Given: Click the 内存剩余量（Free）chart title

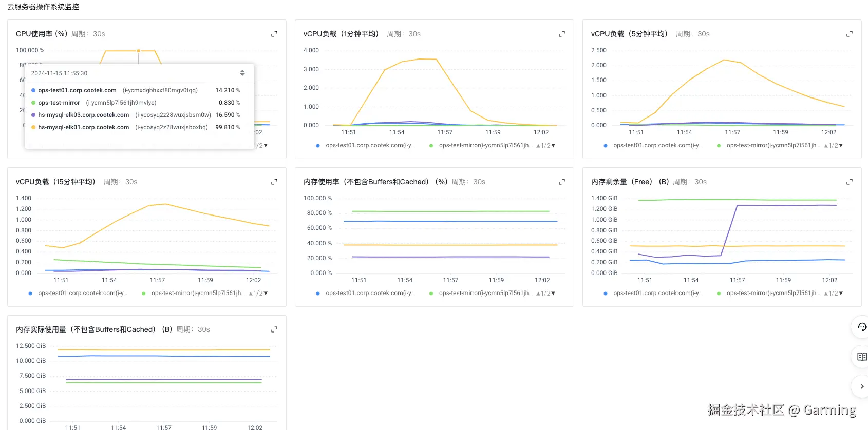Looking at the screenshot, I should [x=630, y=182].
